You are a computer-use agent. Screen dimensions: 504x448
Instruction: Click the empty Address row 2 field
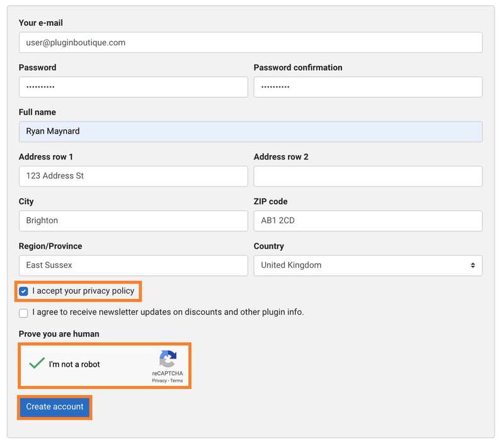pos(368,176)
